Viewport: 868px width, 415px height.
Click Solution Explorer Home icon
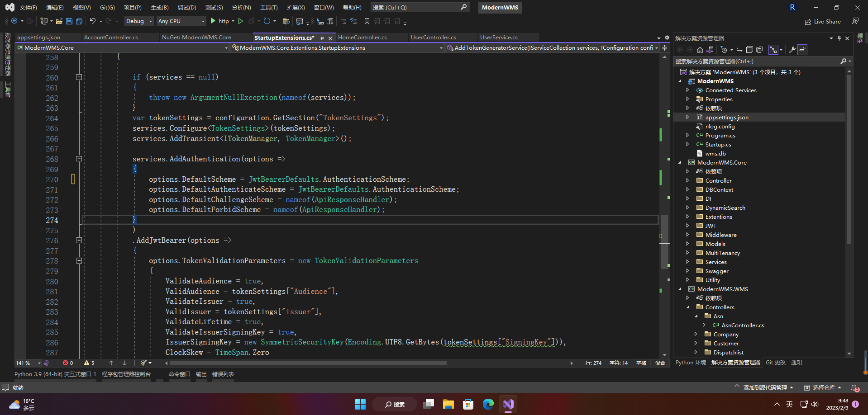tap(700, 50)
